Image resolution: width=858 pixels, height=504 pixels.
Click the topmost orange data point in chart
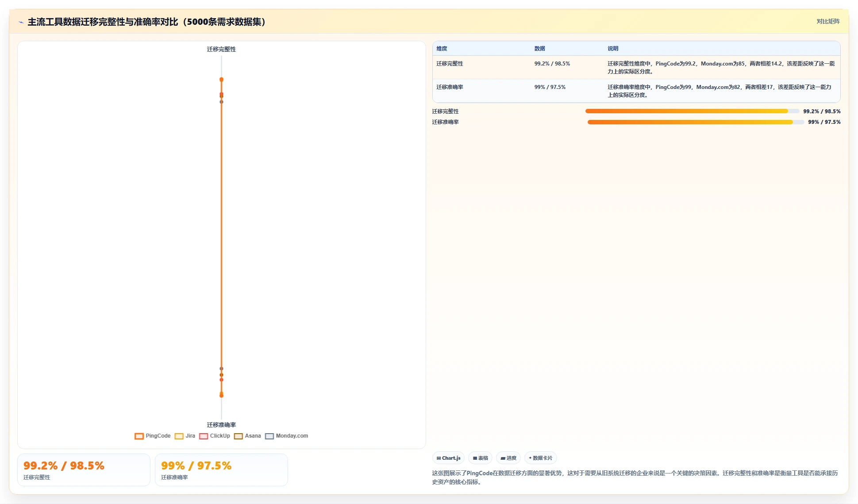click(x=221, y=80)
